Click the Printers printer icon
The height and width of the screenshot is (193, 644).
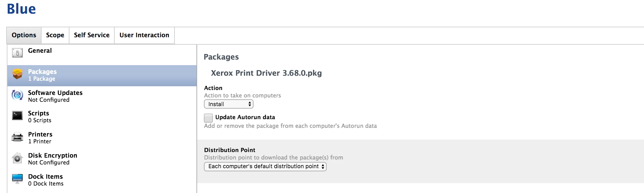(17, 137)
